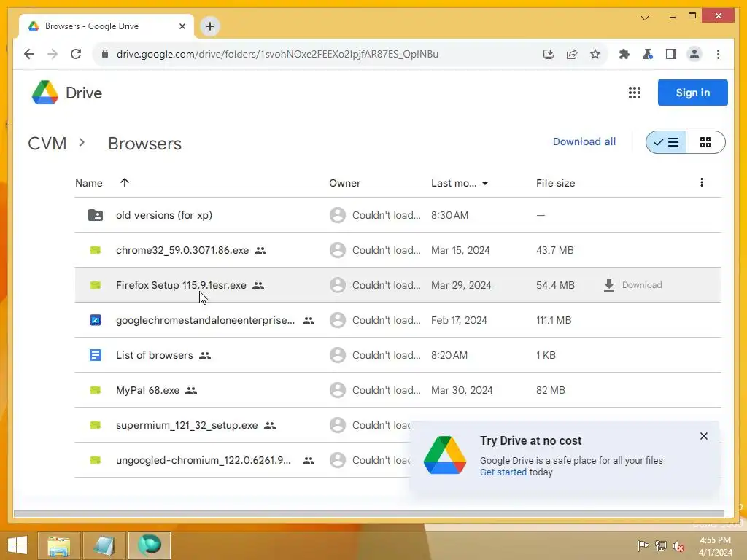This screenshot has height=560, width=747.
Task: Click the install app icon in address bar
Action: pos(549,54)
